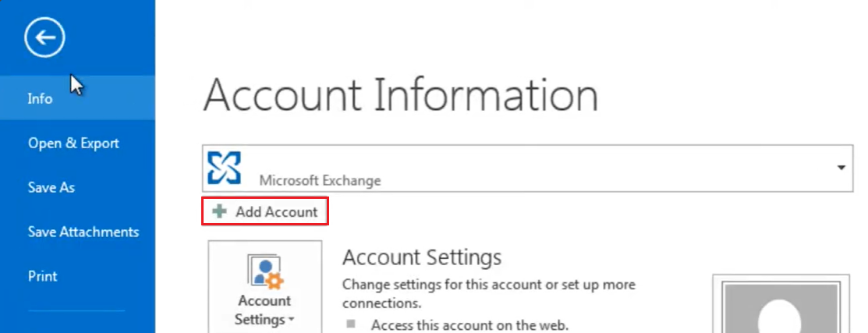The image size is (868, 333).
Task: Select Save Attachments from the sidebar
Action: click(83, 232)
